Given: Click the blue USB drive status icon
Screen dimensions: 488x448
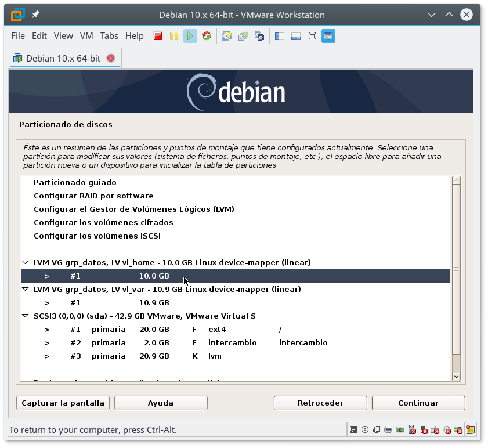Looking at the screenshot, I should click(412, 430).
